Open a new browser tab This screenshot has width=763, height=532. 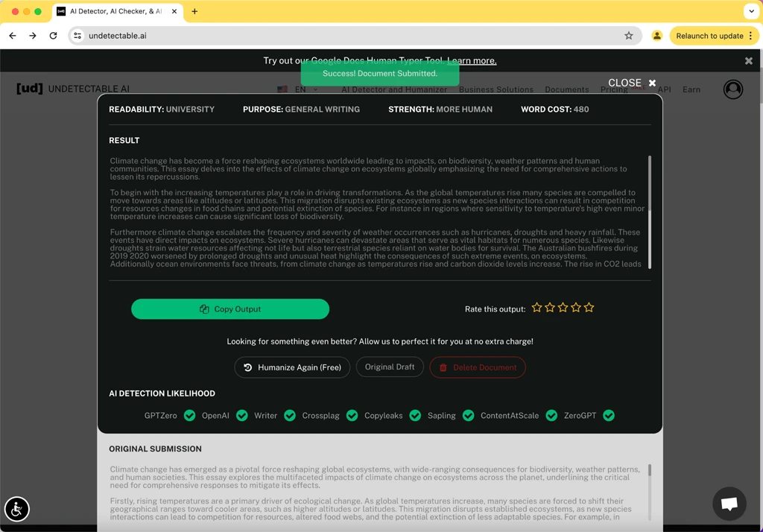[194, 11]
